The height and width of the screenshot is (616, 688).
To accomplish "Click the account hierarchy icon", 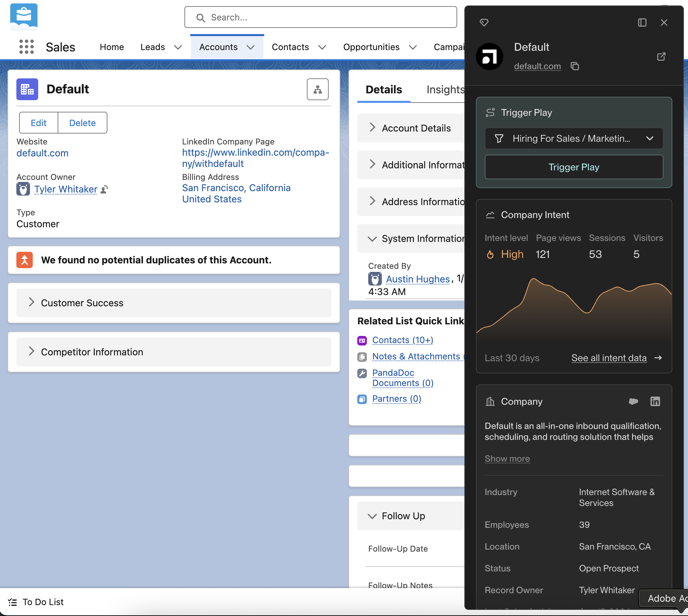I will 317,89.
